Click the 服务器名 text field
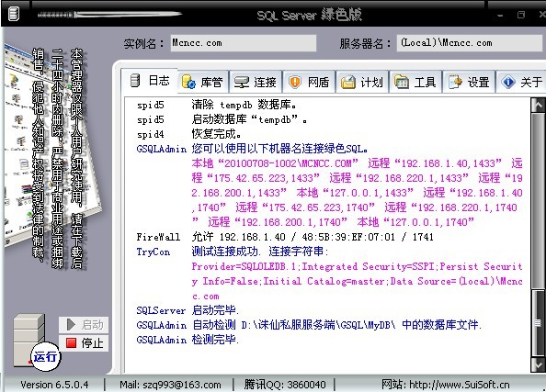The height and width of the screenshot is (392, 546). tap(471, 43)
